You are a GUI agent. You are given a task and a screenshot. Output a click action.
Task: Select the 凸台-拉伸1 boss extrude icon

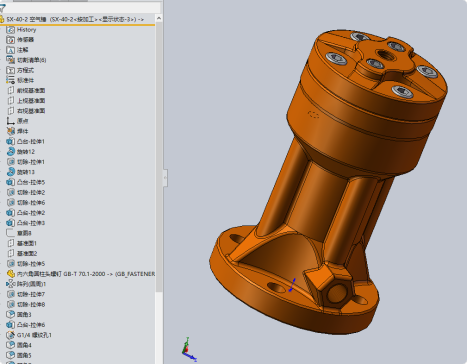11,141
